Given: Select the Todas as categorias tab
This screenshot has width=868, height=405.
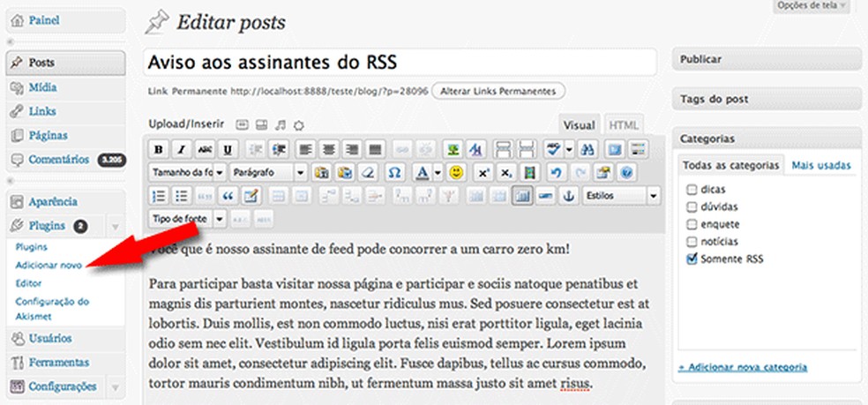Looking at the screenshot, I should 730,165.
